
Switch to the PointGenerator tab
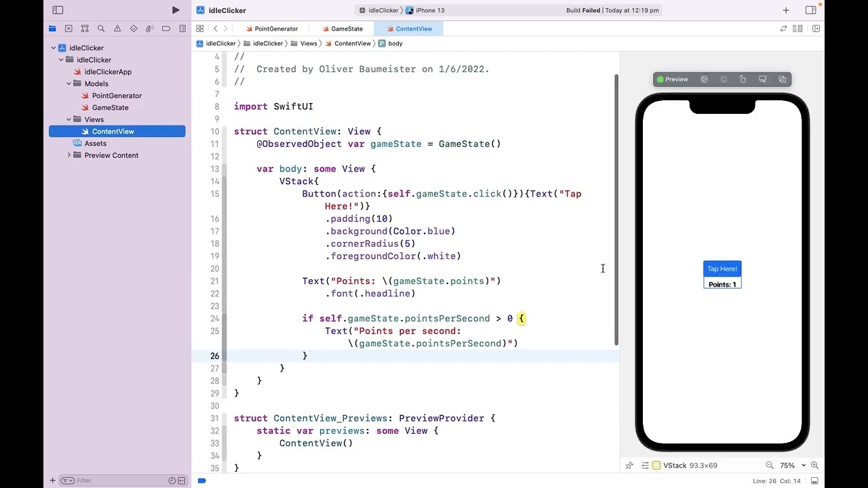[x=271, y=28]
